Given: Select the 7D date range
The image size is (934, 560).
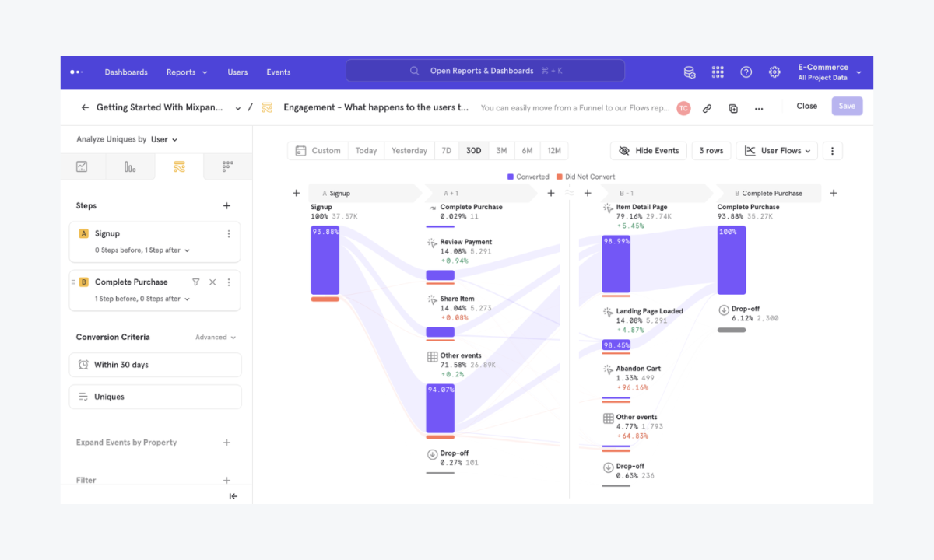Looking at the screenshot, I should click(446, 151).
